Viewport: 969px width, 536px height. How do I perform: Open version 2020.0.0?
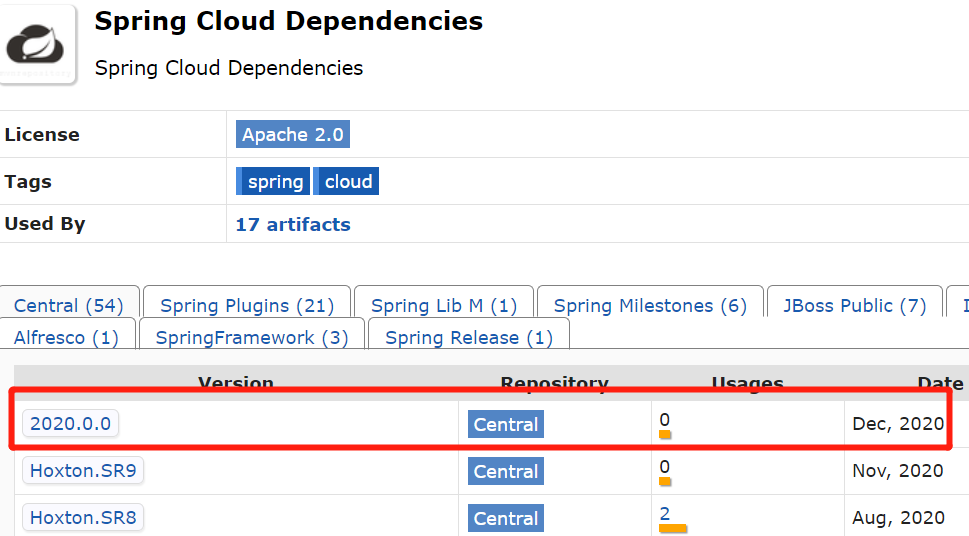[x=70, y=424]
